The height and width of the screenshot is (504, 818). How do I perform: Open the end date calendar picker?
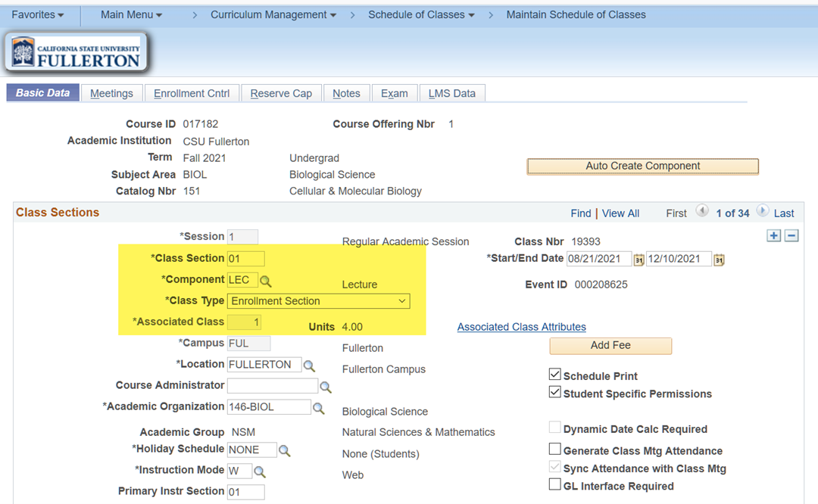[x=719, y=260]
